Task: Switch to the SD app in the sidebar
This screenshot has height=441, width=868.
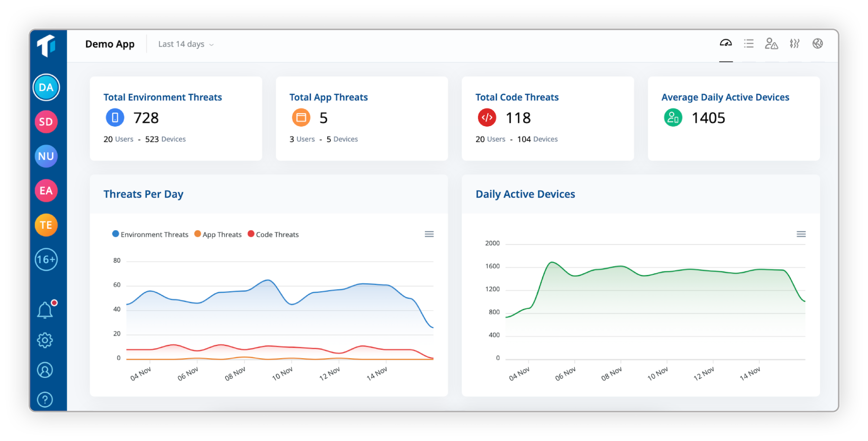Action: click(x=46, y=122)
